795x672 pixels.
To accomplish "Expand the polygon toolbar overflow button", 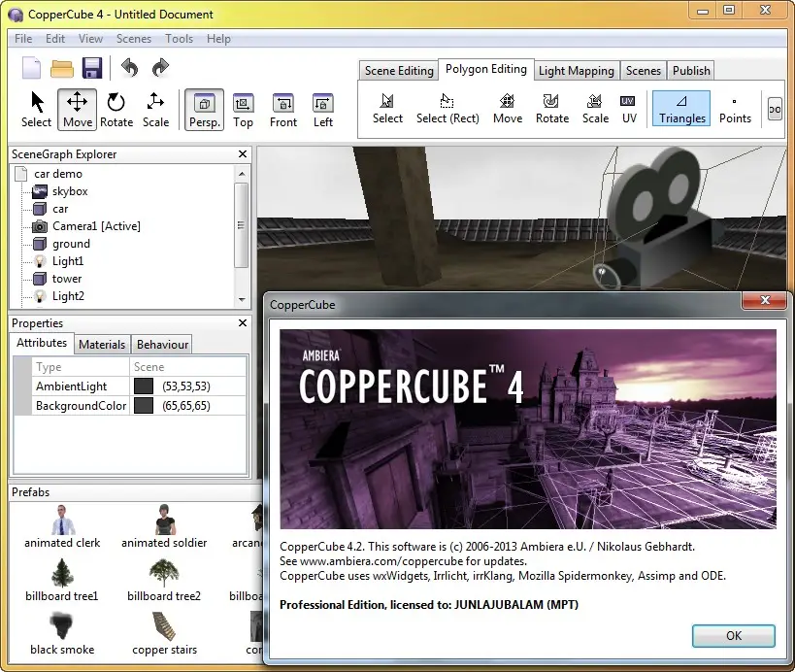I will [x=775, y=109].
